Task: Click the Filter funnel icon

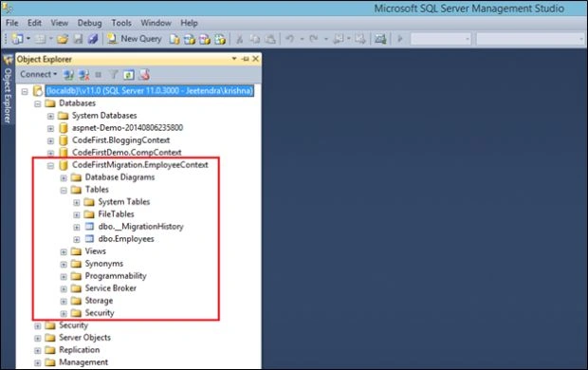Action: pyautogui.click(x=114, y=75)
